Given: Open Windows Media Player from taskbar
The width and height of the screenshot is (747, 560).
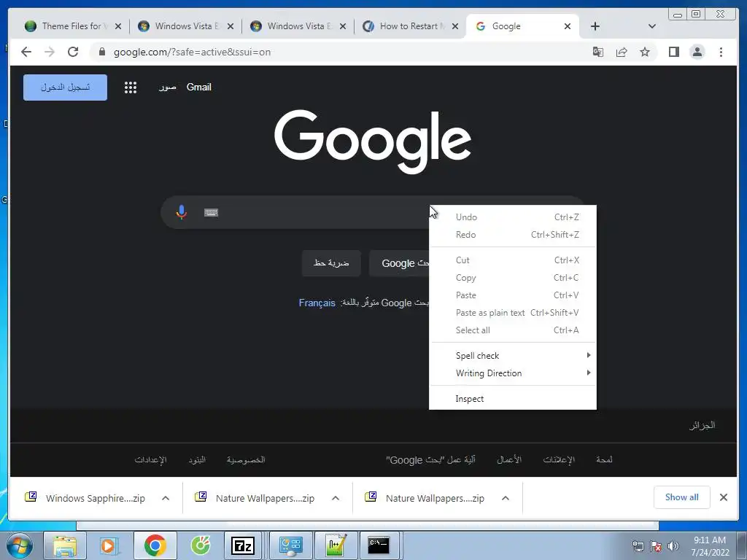Looking at the screenshot, I should click(109, 545).
